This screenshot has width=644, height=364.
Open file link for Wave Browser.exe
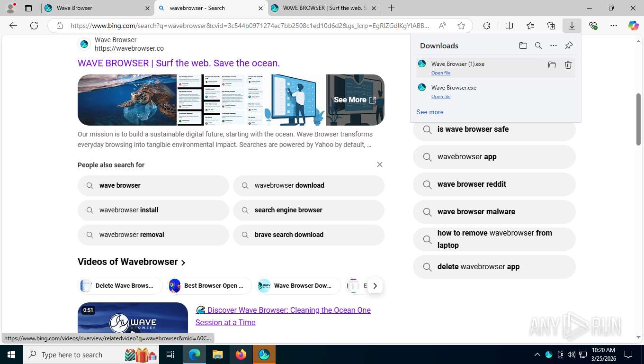click(441, 97)
